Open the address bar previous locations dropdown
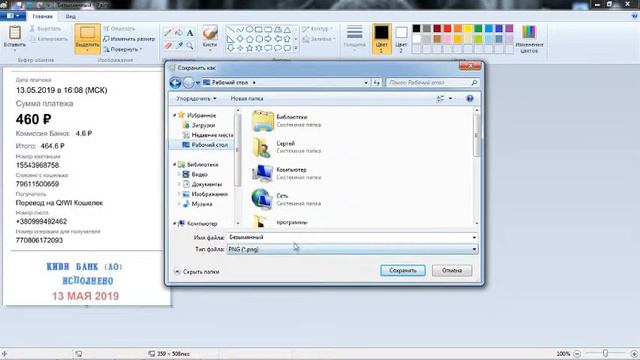 pos(366,82)
